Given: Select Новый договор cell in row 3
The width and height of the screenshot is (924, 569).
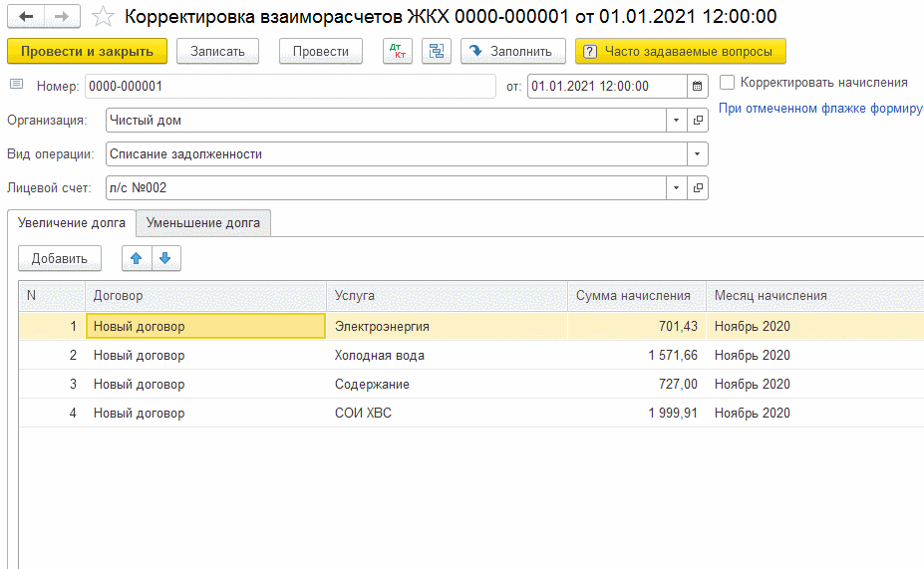Looking at the screenshot, I should pos(206,384).
